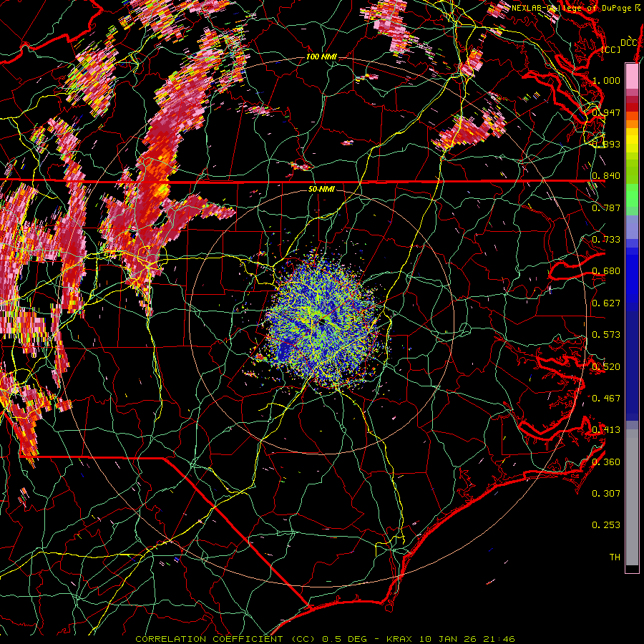Click the 0.733 legend value

coord(606,240)
